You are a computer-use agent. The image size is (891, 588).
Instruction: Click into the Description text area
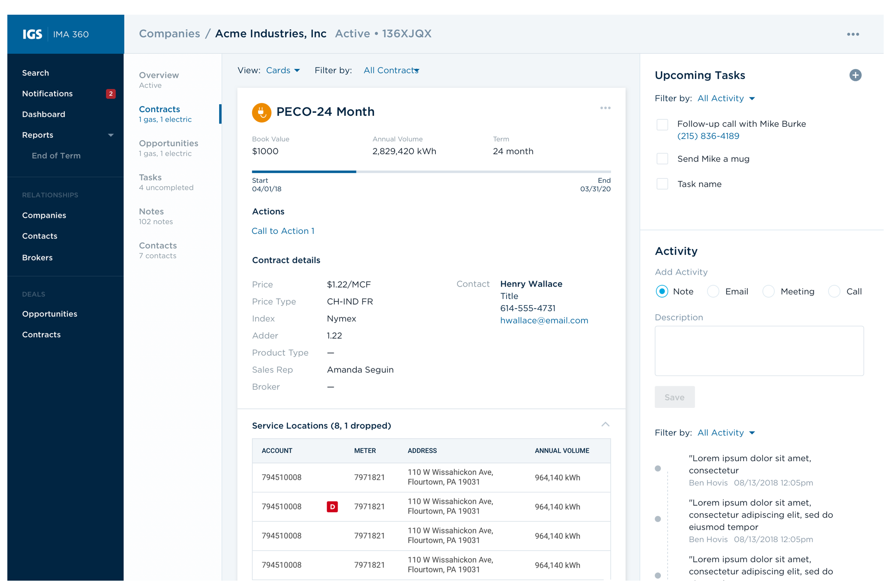pos(759,351)
